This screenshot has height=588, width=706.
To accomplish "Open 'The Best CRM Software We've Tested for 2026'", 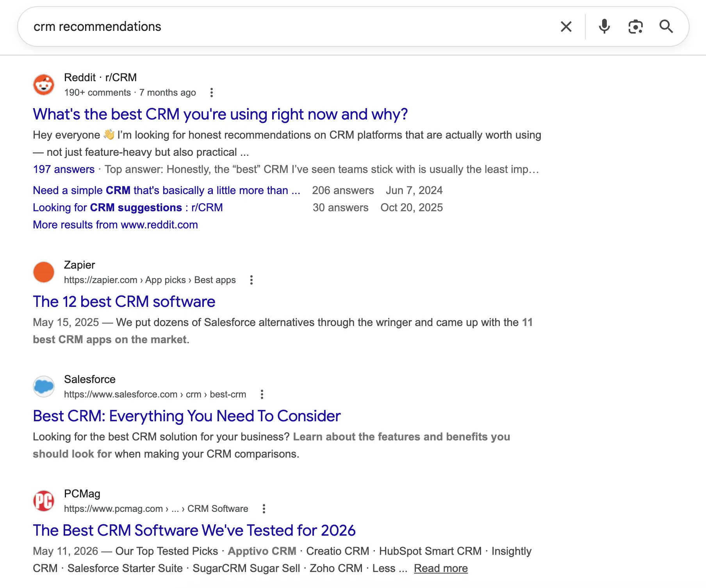I will pos(194,531).
